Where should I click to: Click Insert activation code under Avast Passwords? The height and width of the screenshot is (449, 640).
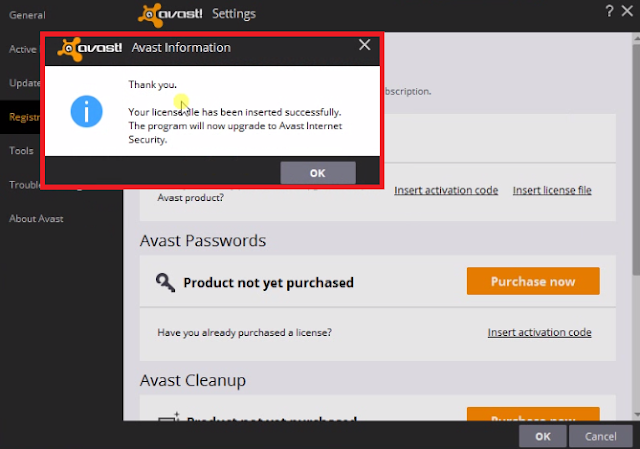coord(539,332)
